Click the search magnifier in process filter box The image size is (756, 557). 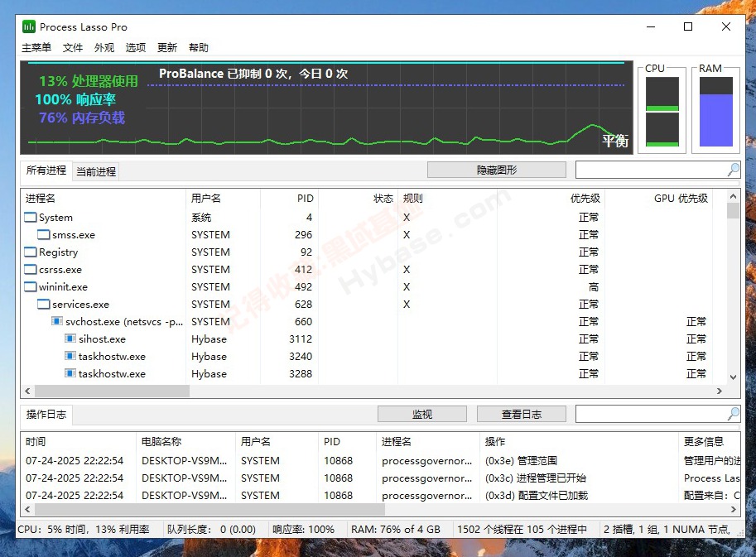point(734,170)
